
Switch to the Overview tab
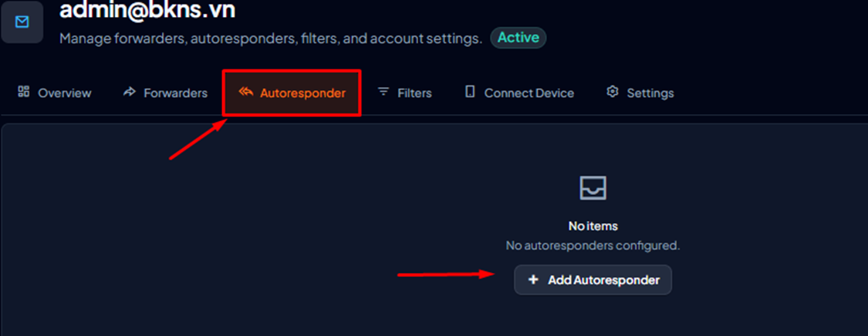[x=54, y=92]
